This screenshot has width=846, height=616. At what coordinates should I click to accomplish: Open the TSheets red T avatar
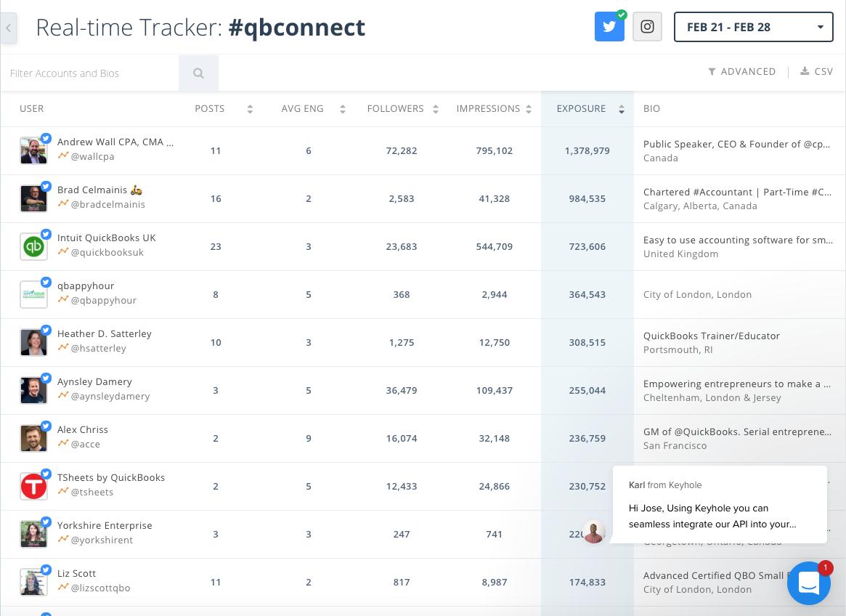(33, 486)
